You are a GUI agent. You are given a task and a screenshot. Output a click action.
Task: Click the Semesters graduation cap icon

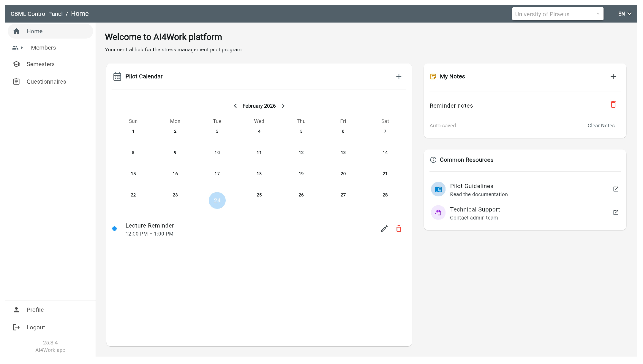[17, 64]
